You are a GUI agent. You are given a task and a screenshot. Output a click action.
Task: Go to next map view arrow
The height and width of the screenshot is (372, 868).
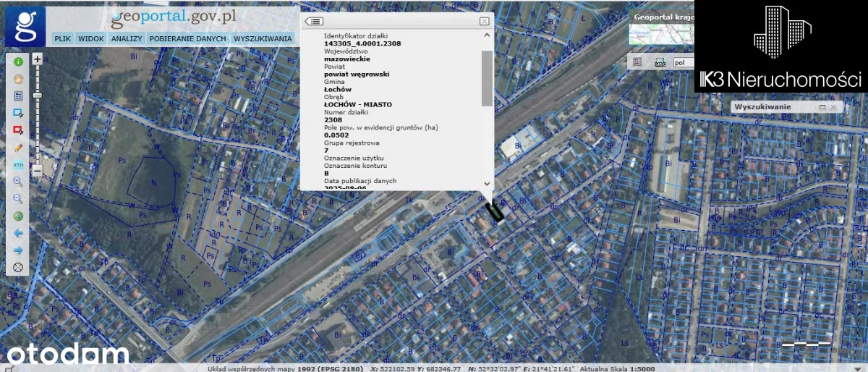point(18,250)
